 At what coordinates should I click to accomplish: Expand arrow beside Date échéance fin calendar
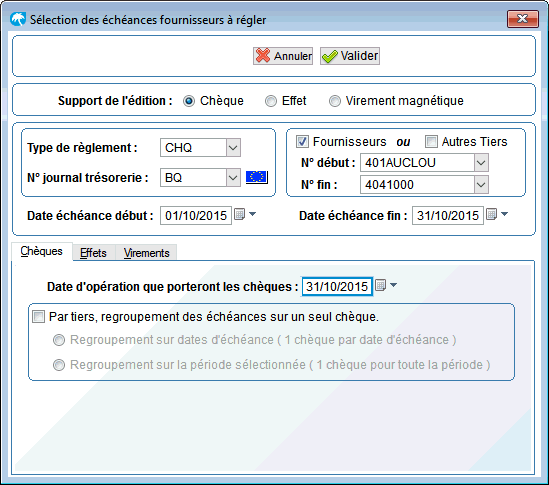pyautogui.click(x=505, y=214)
